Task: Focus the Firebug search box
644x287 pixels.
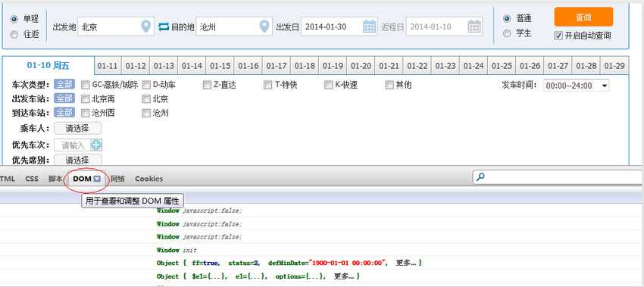Action: click(x=558, y=177)
